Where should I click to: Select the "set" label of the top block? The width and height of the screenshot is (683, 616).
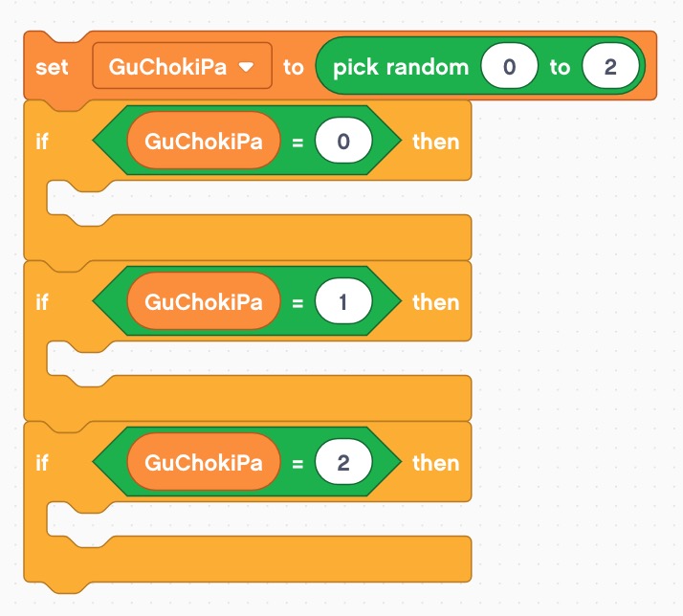coord(51,67)
